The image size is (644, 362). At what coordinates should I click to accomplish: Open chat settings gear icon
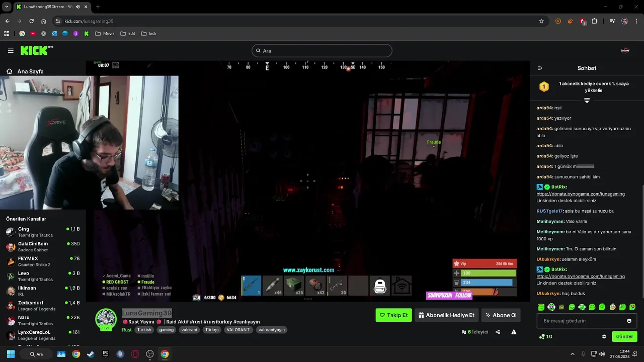coord(604,337)
